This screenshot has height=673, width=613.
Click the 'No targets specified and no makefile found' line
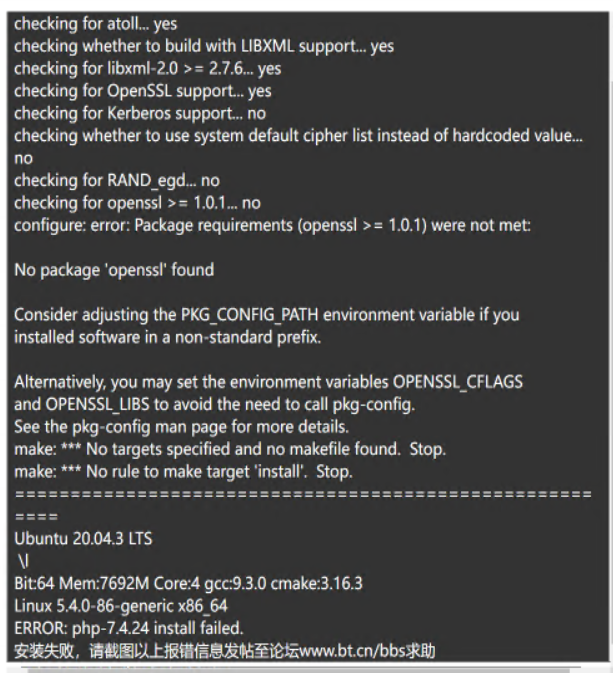coord(230,449)
